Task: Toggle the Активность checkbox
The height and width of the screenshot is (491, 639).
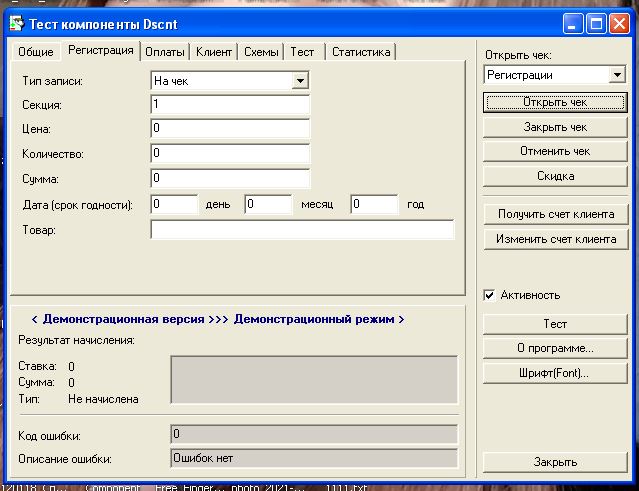Action: pos(490,295)
